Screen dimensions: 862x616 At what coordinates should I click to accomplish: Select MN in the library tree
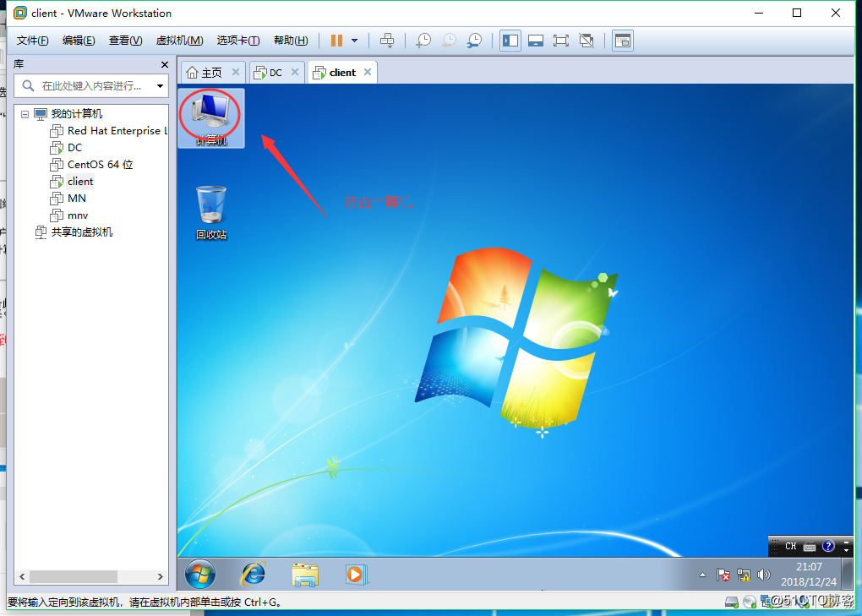coord(68,199)
